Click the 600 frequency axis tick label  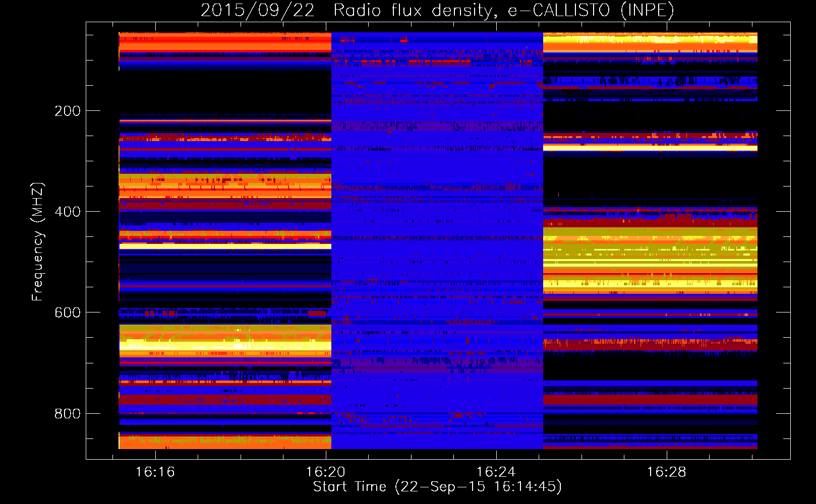coord(68,312)
